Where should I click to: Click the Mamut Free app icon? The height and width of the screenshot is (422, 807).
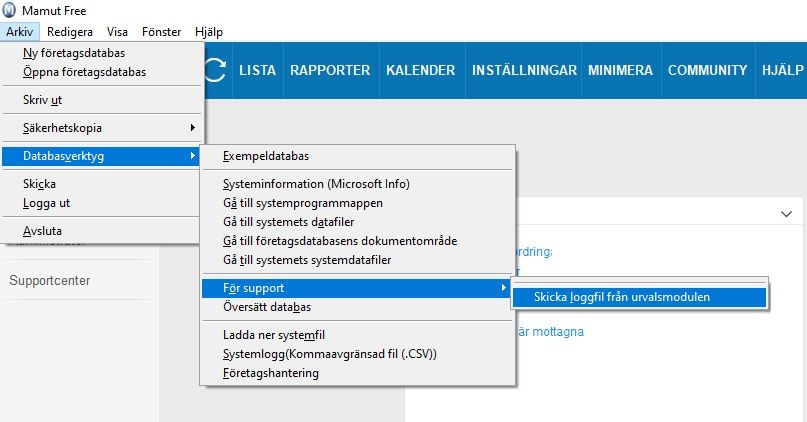[x=11, y=9]
